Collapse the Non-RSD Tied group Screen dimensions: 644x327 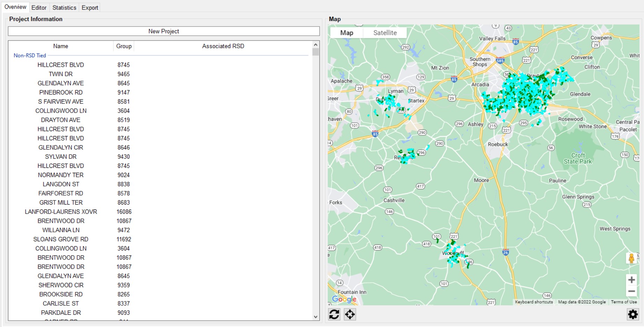click(30, 56)
